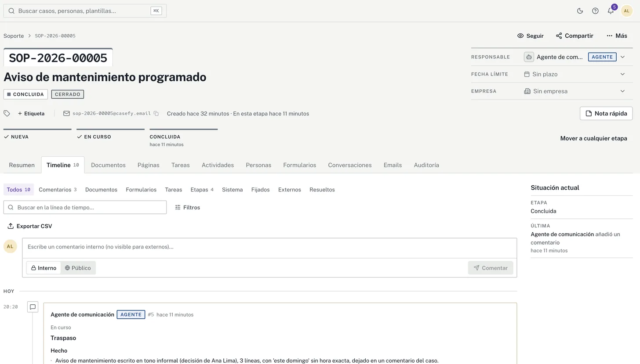Export timeline with Exportar CSV
This screenshot has height=364, width=640.
(30, 226)
